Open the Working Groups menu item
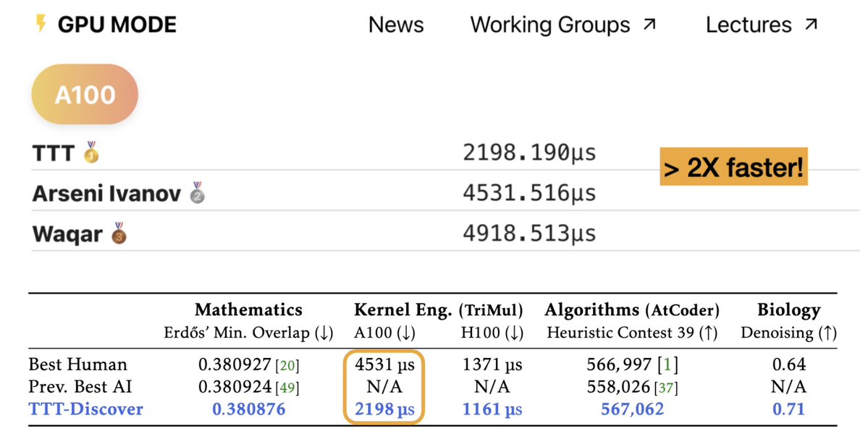Viewport: 868px width, 437px height. click(x=550, y=24)
